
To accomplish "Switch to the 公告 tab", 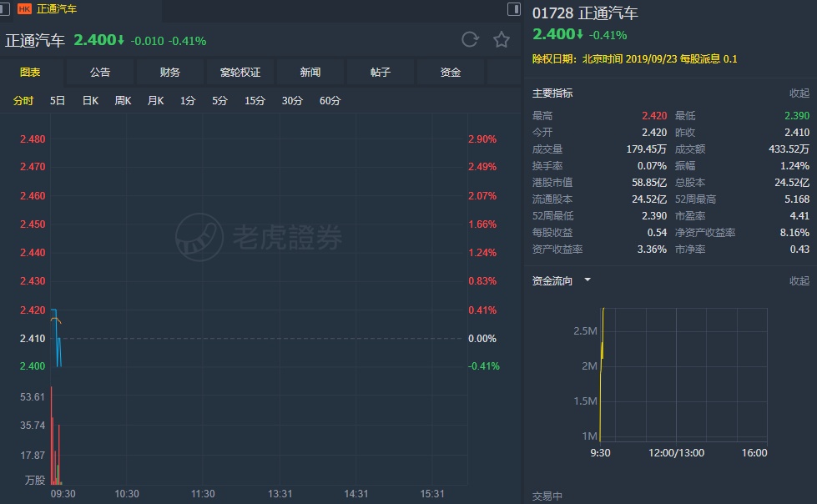I will [100, 73].
